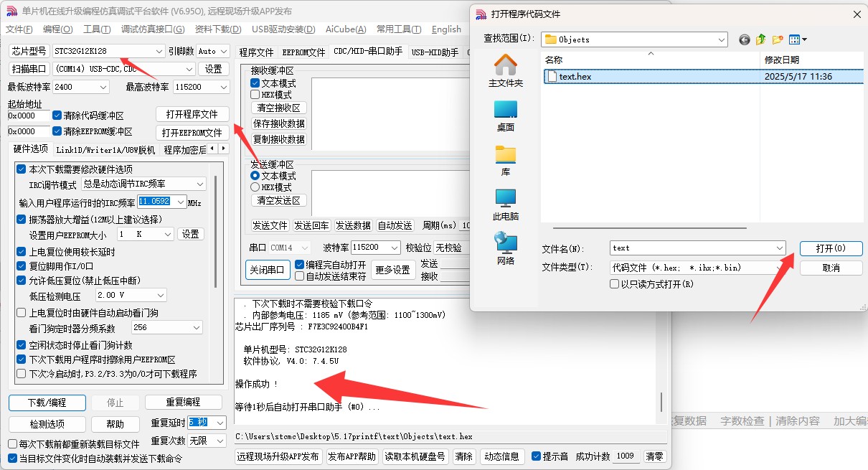
Task: Open the 引脚数 Auto dropdown
Action: 212,51
